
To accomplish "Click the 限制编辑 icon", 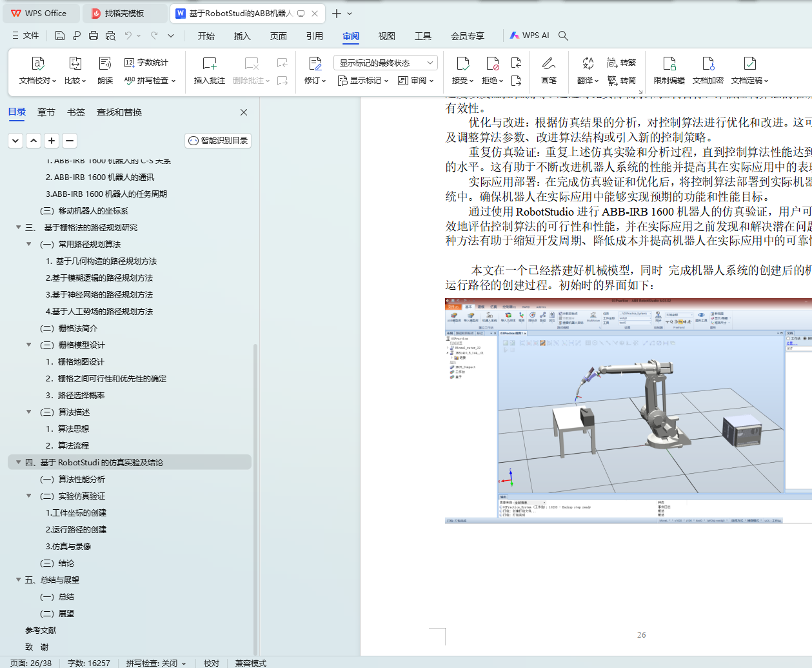I will (669, 63).
